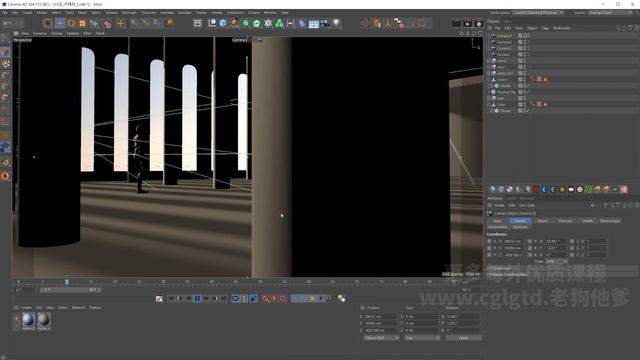The image size is (640, 360).
Task: Select the Texture mode icon in left palette
Action: [x=5, y=64]
